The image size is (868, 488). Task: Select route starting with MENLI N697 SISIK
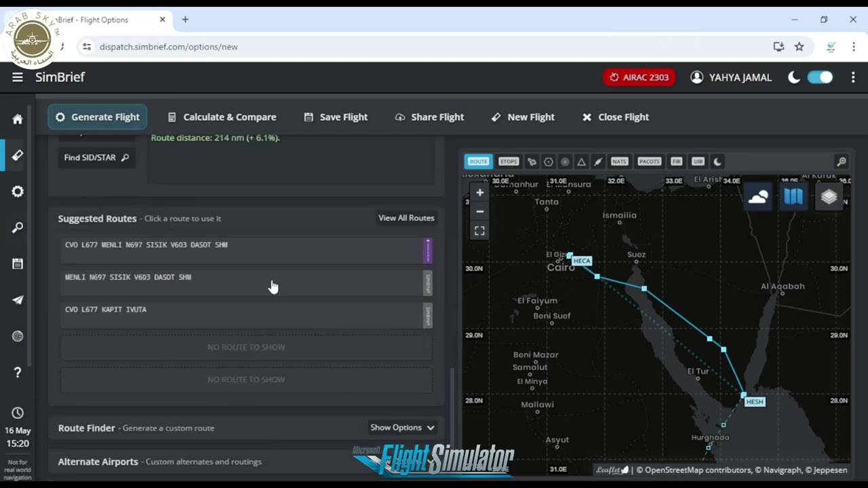tap(247, 283)
